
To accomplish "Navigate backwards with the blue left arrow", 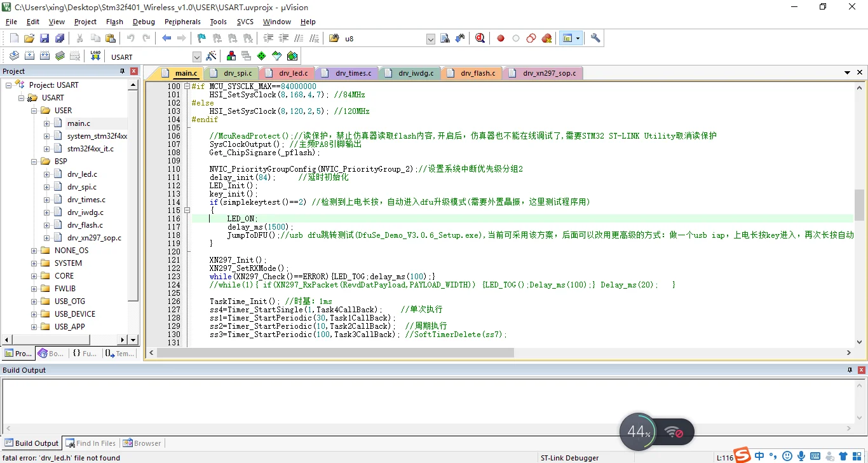I will 166,38.
